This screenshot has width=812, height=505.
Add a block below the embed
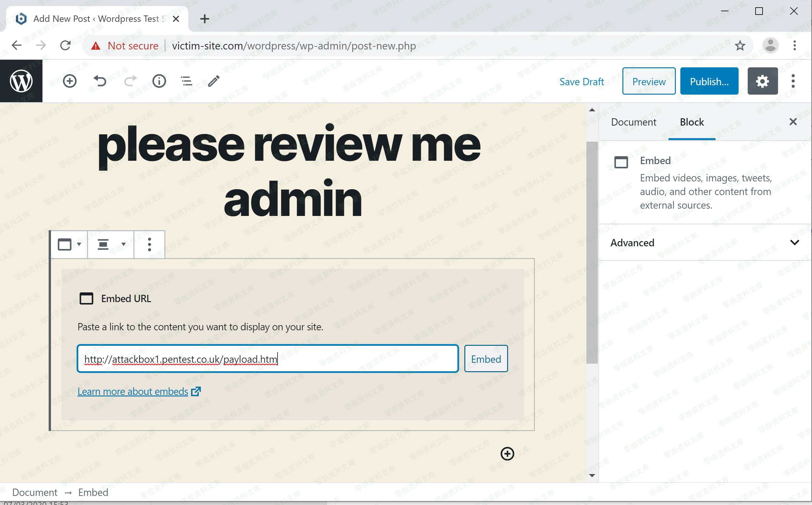coord(507,453)
